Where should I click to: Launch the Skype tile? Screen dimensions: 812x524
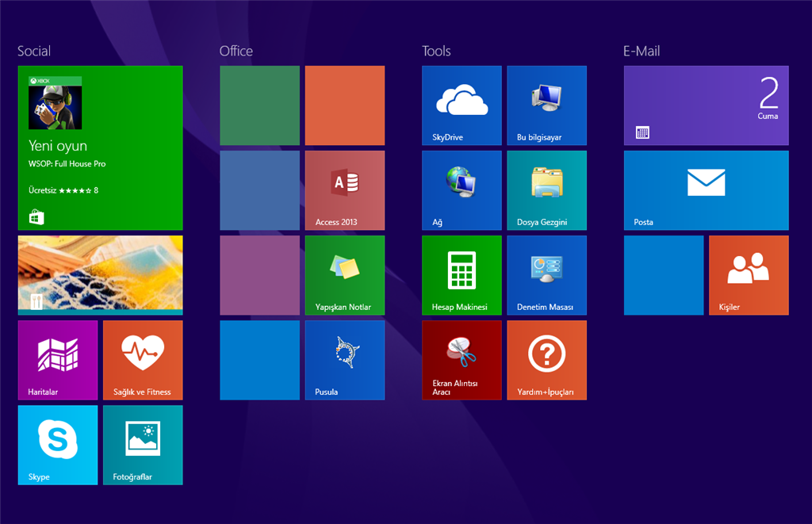pos(57,445)
